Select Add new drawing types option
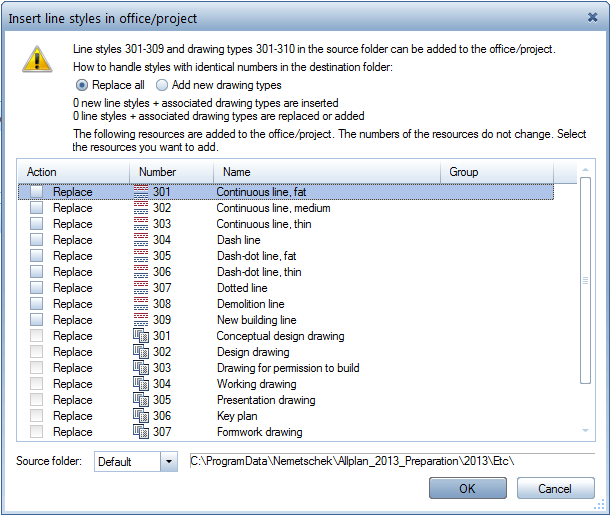This screenshot has width=612, height=515. [x=162, y=85]
